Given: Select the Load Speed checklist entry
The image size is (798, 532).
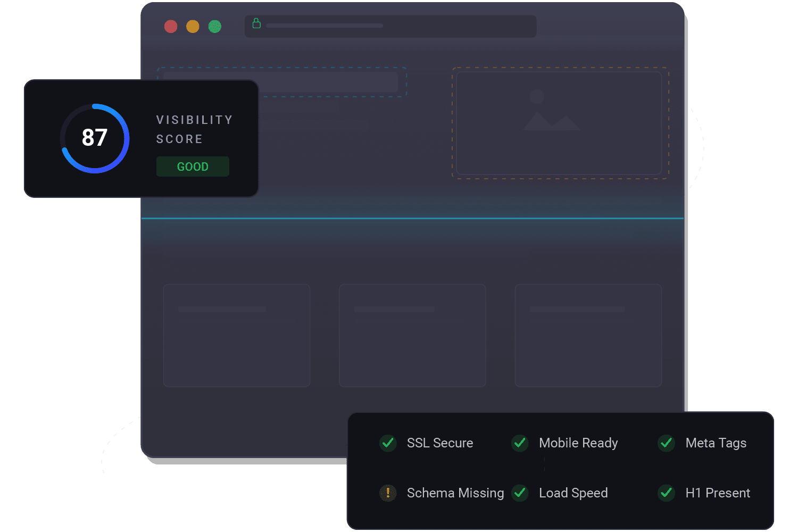Looking at the screenshot, I should [573, 493].
